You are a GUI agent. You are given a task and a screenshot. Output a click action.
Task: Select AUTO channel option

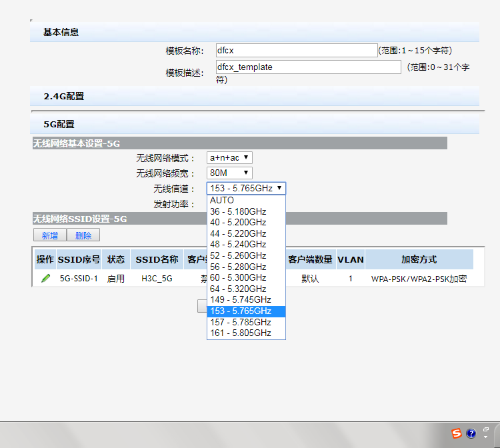pyautogui.click(x=246, y=200)
